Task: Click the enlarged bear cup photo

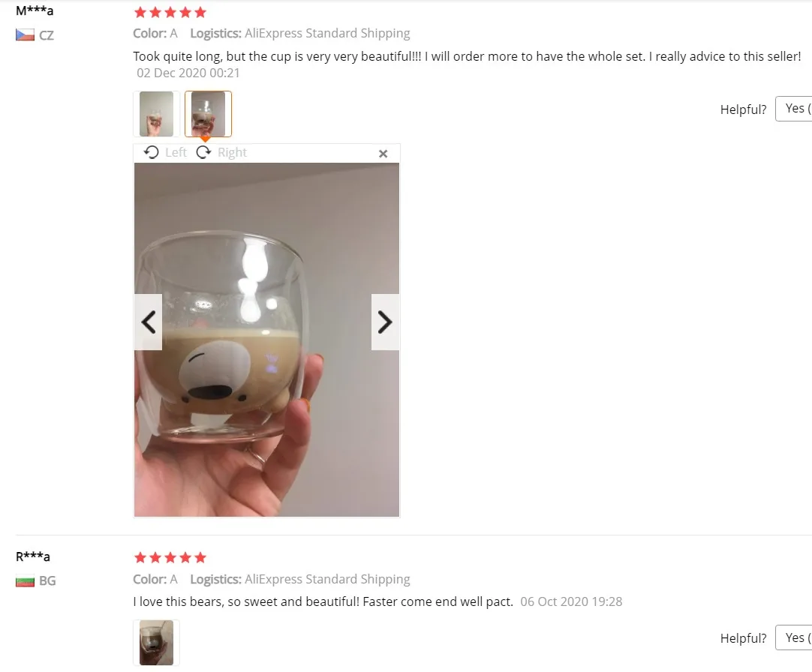Action: pyautogui.click(x=266, y=340)
